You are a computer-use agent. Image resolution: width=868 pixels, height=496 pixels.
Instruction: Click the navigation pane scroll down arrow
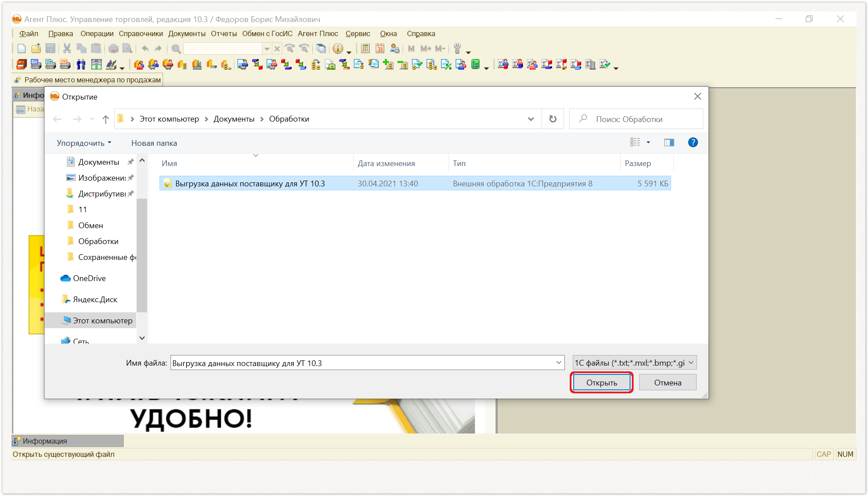[x=142, y=338]
